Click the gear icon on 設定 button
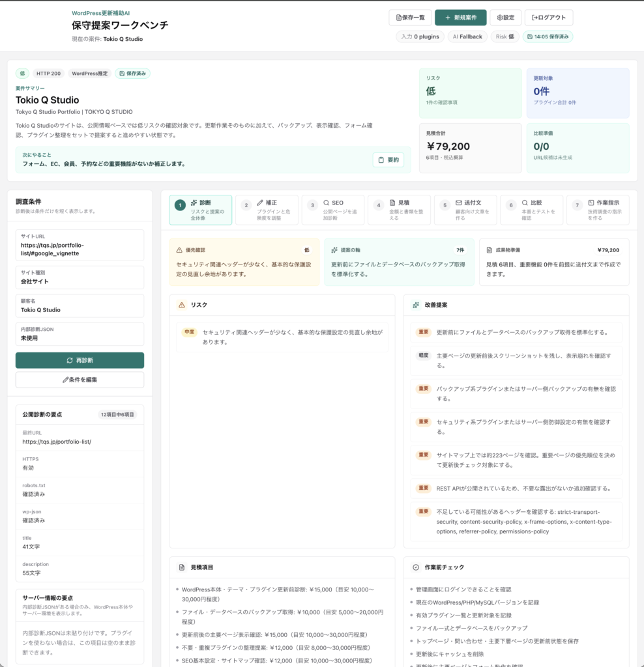Image resolution: width=644 pixels, height=667 pixels. tap(500, 18)
